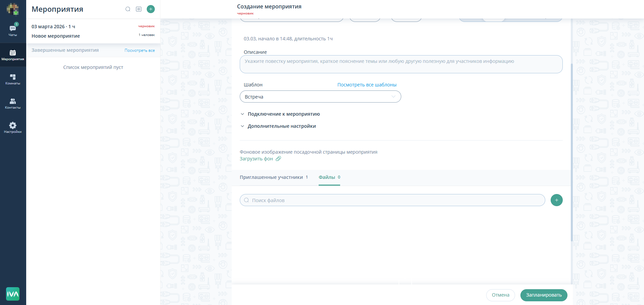Click the add file plus button
This screenshot has width=644, height=305.
point(556,200)
